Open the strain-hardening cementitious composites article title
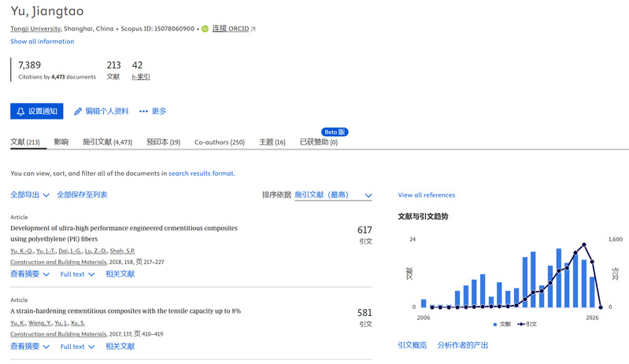629x364 pixels. (125, 311)
